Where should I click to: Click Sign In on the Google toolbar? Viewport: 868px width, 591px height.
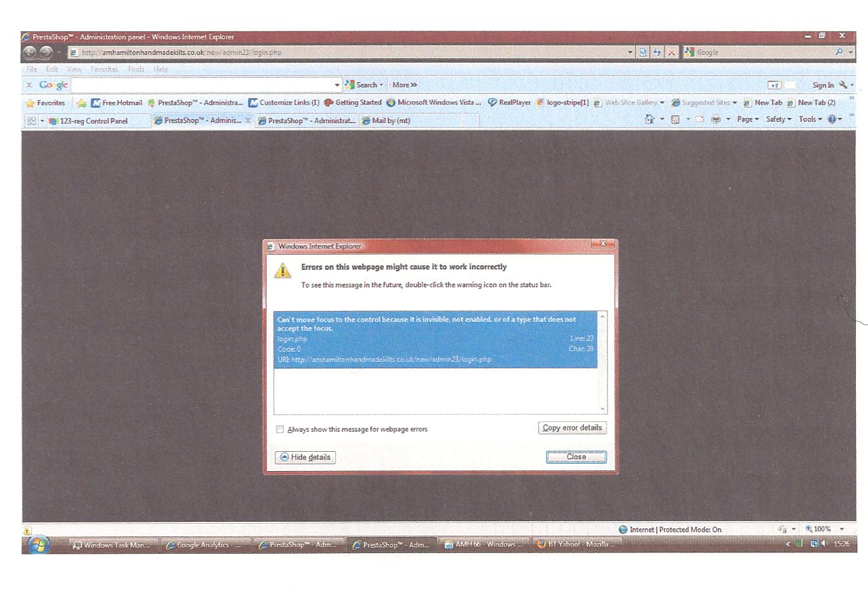point(823,87)
